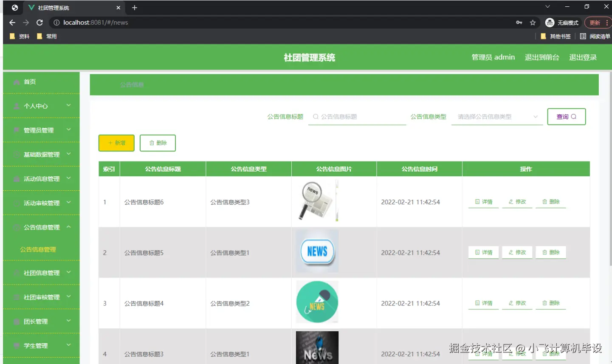Click the bookmark star in the address bar

pos(532,23)
